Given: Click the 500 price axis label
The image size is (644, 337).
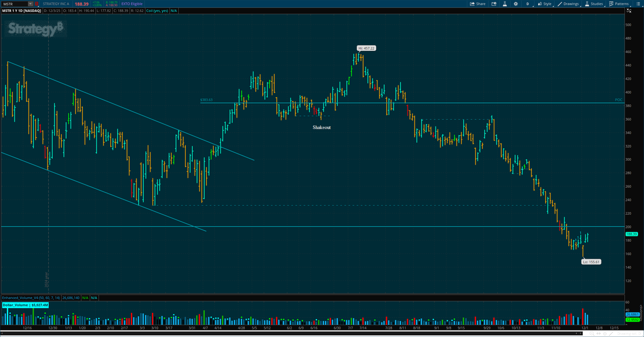Looking at the screenshot, I should click(x=628, y=25).
